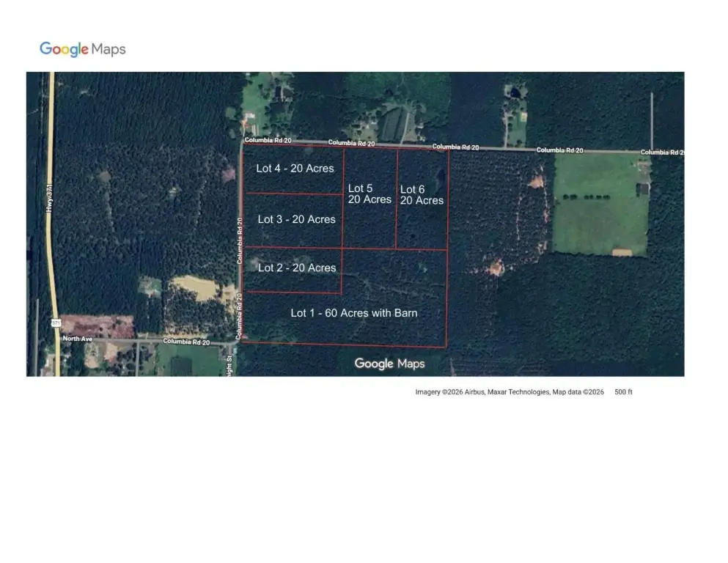The height and width of the screenshot is (563, 728).
Task: Click the partially visible 'ight St' street label
Action: [229, 364]
